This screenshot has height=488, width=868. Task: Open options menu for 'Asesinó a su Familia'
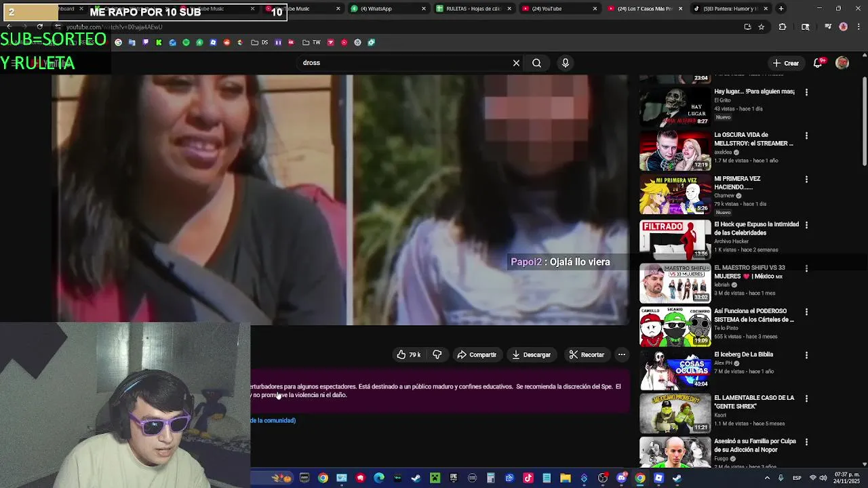(x=806, y=442)
